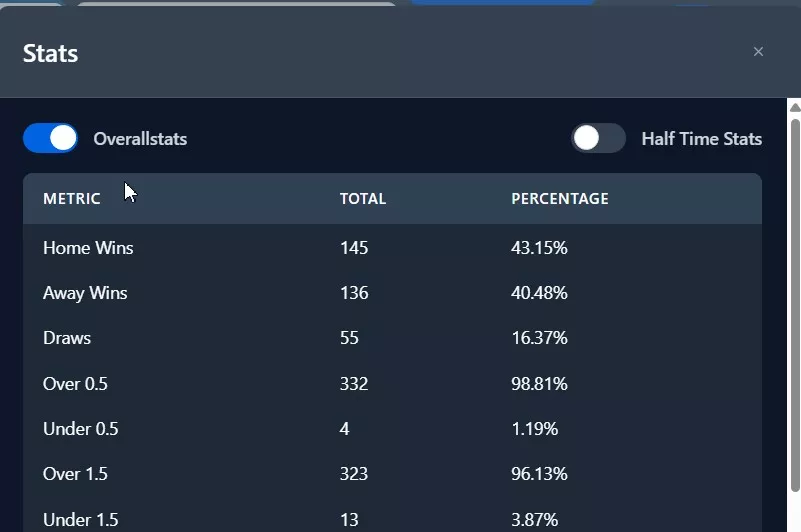Click the Under 1.5 total 13

tap(349, 520)
